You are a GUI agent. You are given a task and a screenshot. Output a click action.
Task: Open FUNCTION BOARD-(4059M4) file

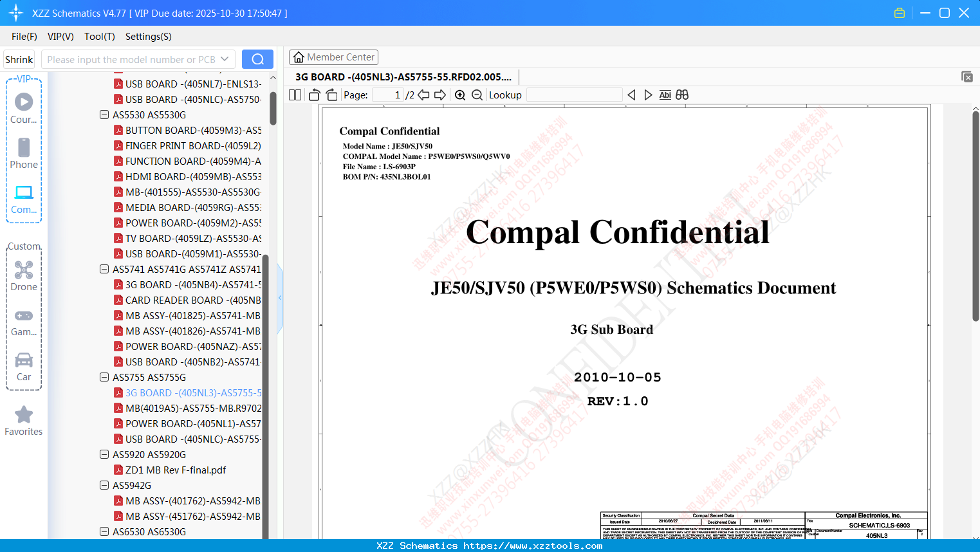193,161
